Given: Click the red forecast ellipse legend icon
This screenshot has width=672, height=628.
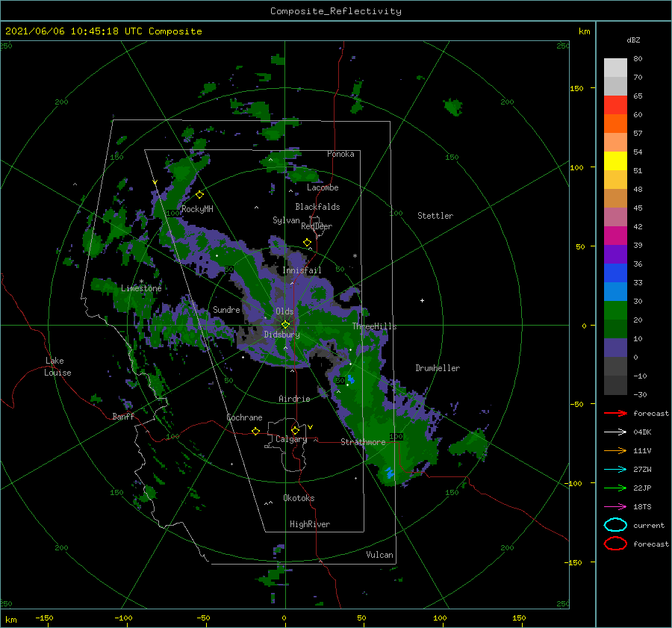Looking at the screenshot, I should click(615, 544).
